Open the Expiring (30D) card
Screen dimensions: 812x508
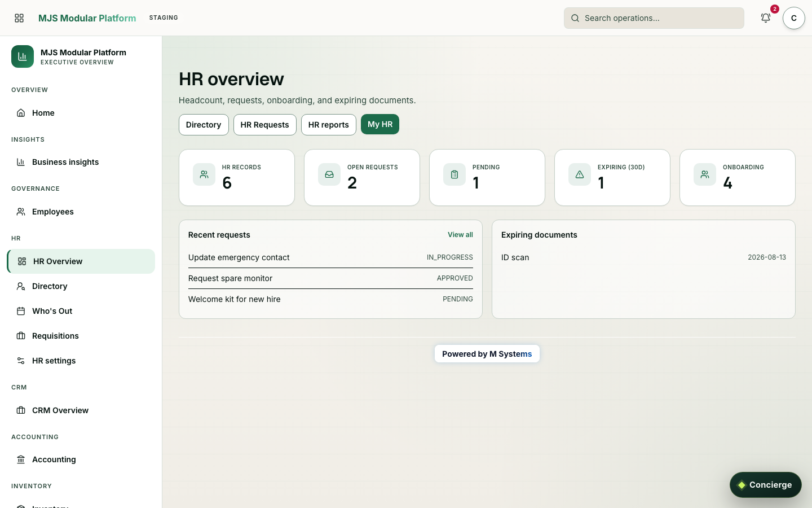612,177
